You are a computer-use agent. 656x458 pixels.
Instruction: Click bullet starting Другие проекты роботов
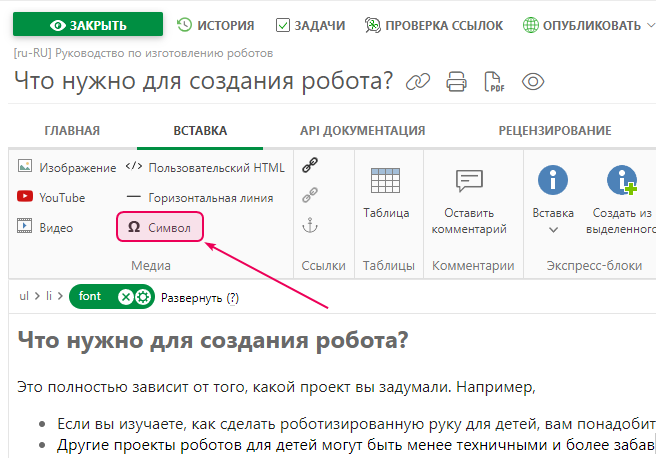[x=356, y=445]
